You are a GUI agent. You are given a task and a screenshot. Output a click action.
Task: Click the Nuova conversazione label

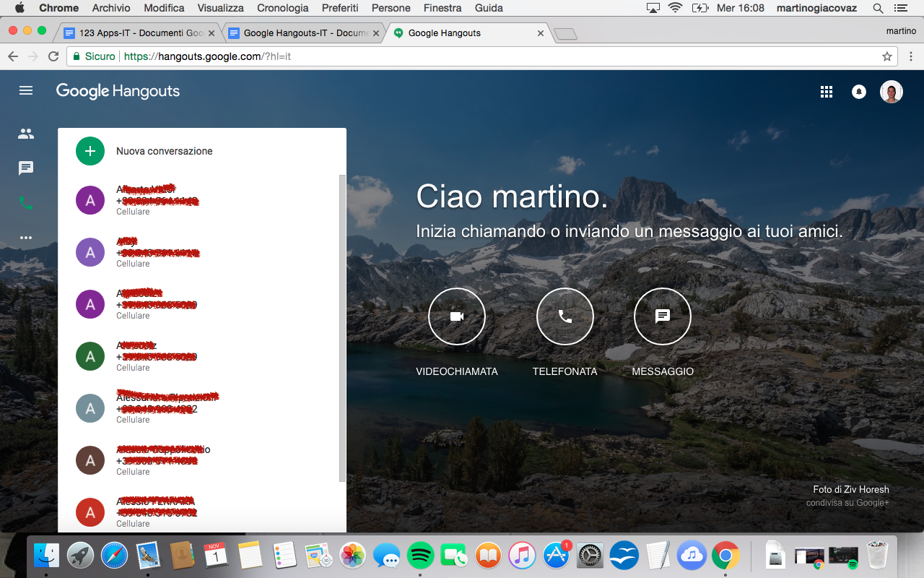point(165,151)
